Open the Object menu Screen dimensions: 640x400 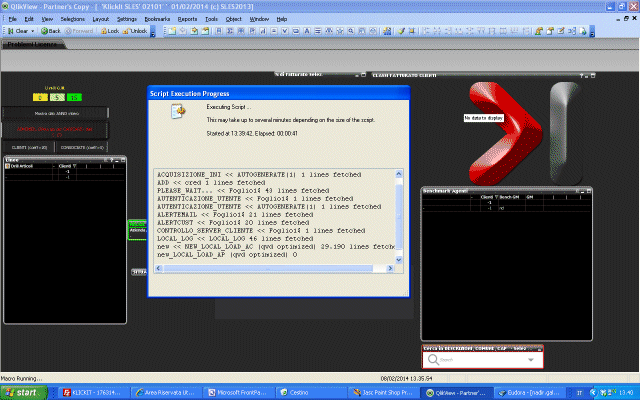point(233,19)
